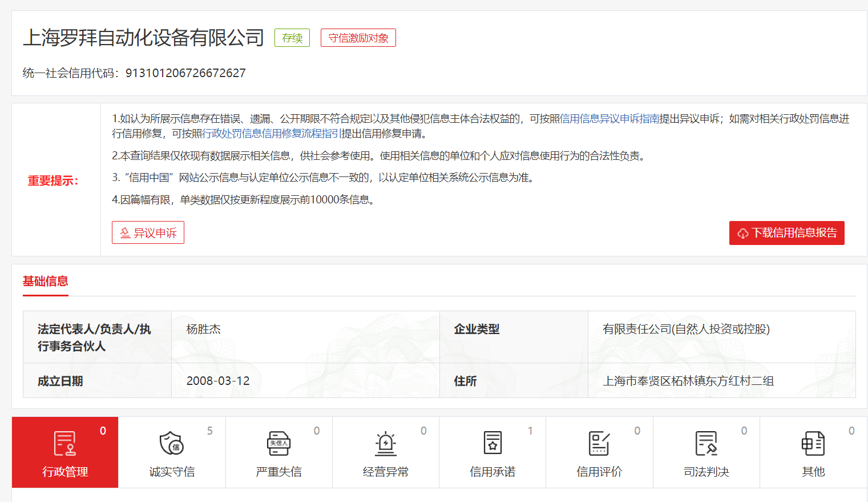Image resolution: width=868 pixels, height=502 pixels.
Task: Click the 住所 address value text
Action: (x=688, y=381)
